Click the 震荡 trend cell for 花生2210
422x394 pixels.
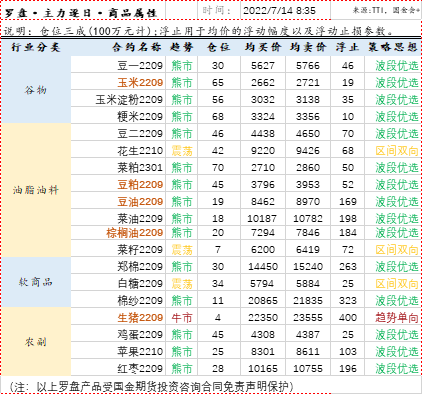pyautogui.click(x=182, y=151)
